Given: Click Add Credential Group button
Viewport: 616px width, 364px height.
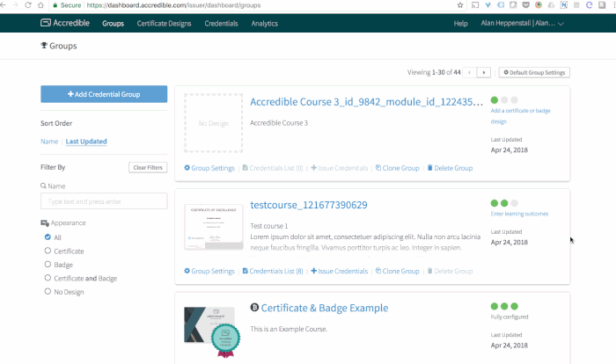Looking at the screenshot, I should 104,94.
